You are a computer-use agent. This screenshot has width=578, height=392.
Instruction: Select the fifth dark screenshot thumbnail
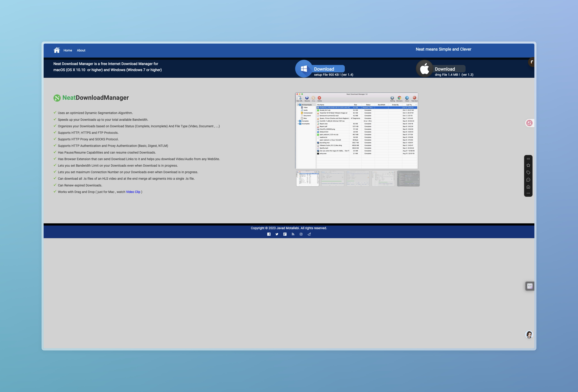click(408, 179)
